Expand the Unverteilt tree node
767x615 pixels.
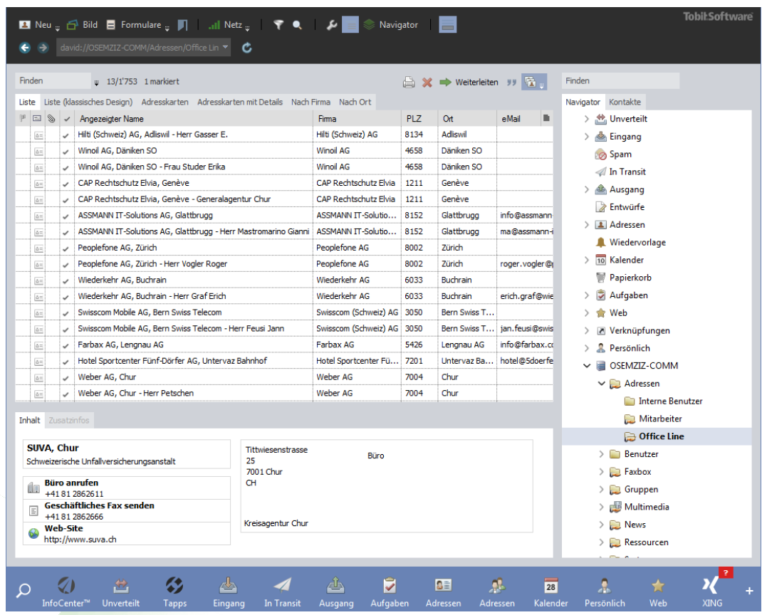click(x=587, y=119)
